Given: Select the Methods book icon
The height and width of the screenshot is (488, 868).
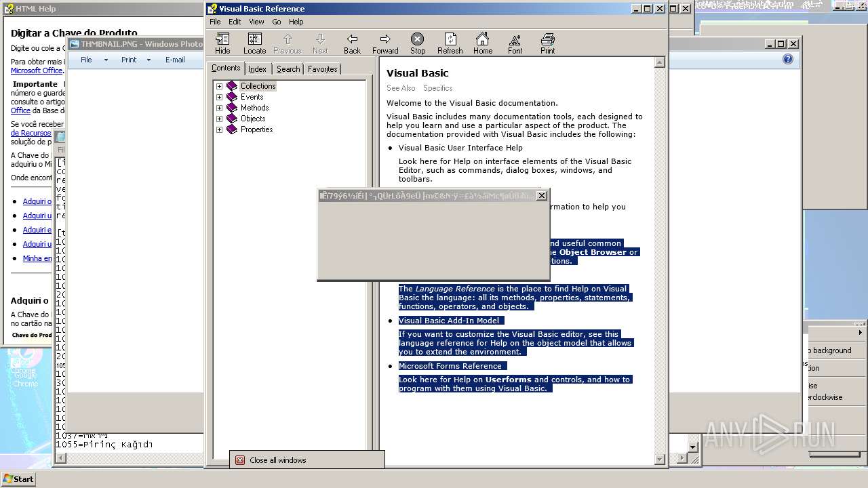Looking at the screenshot, I should (x=232, y=108).
